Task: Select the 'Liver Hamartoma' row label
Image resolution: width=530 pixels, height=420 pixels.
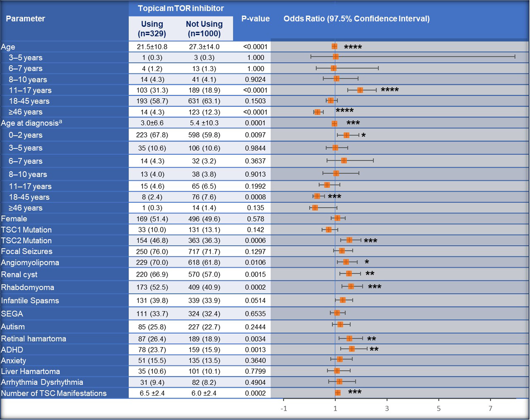Action: click(30, 371)
